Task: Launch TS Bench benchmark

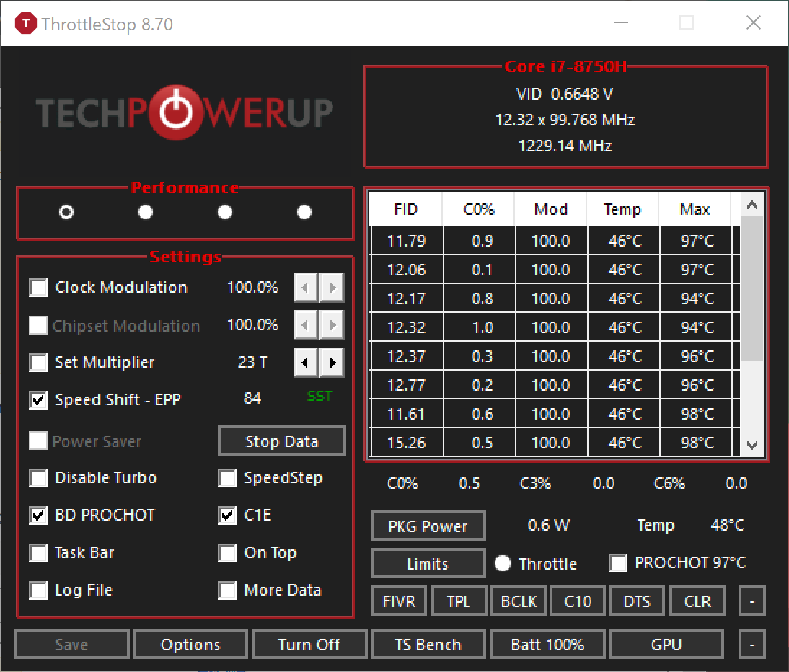Action: click(428, 645)
